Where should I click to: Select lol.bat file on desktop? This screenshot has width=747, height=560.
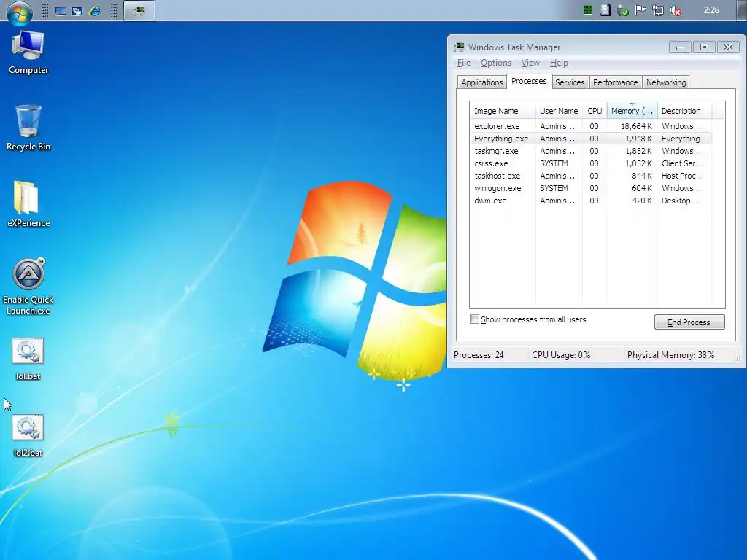pyautogui.click(x=28, y=359)
